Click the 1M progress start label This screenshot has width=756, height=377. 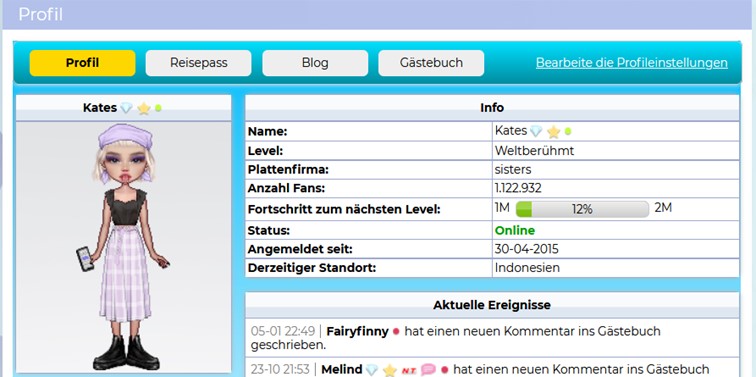pos(502,208)
